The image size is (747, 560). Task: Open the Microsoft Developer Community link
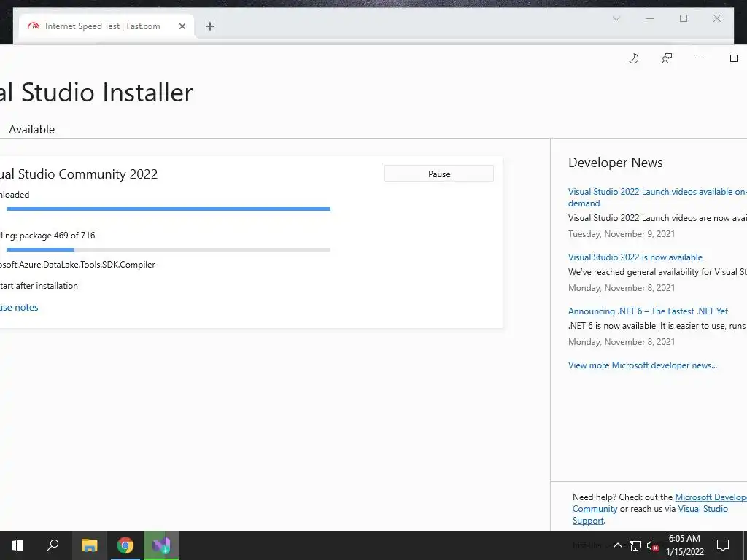(711, 497)
